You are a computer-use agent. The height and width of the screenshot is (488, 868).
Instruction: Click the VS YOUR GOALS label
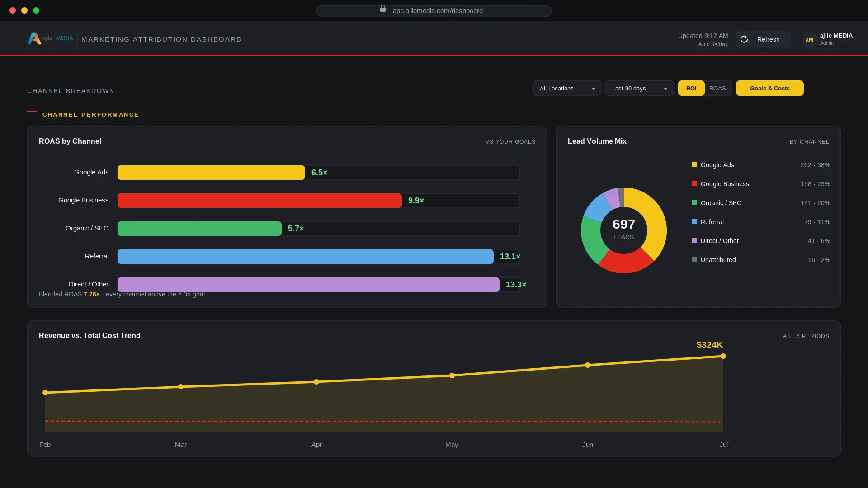coord(510,142)
